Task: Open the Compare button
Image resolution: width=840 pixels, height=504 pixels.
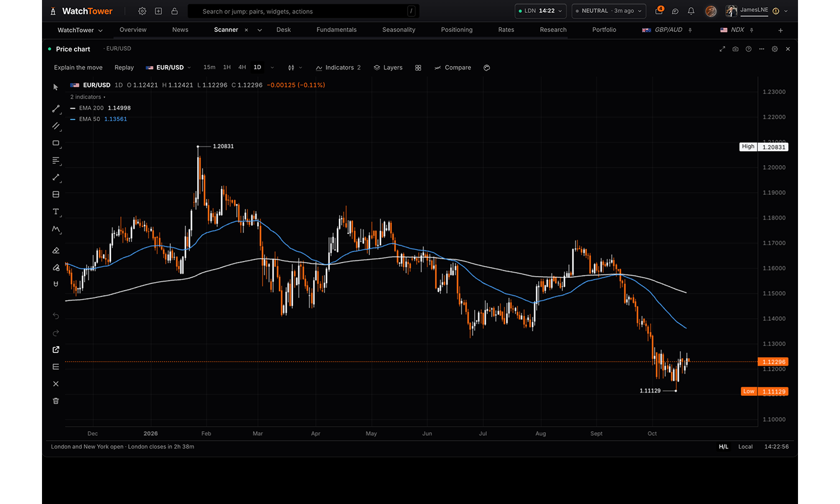Action: (x=452, y=68)
